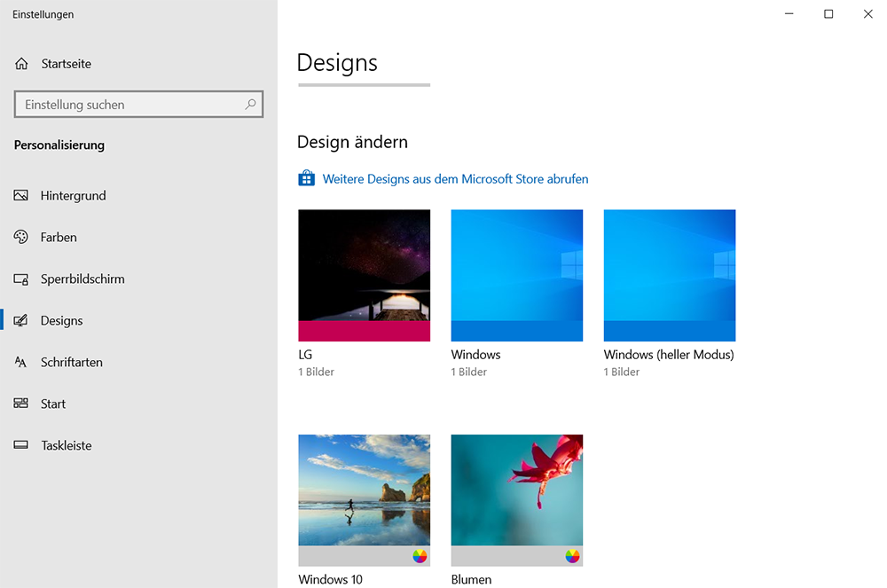Open the Designs section in sidebar

[x=61, y=320]
